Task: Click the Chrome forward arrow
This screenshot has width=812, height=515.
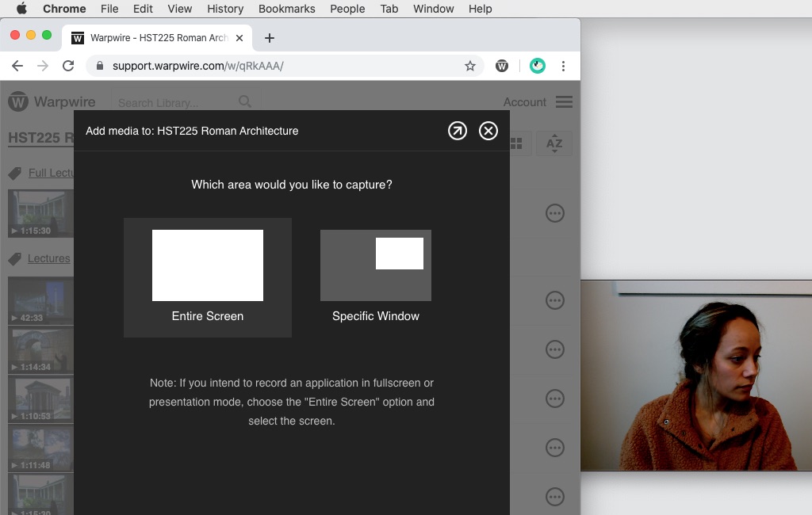Action: [x=43, y=66]
